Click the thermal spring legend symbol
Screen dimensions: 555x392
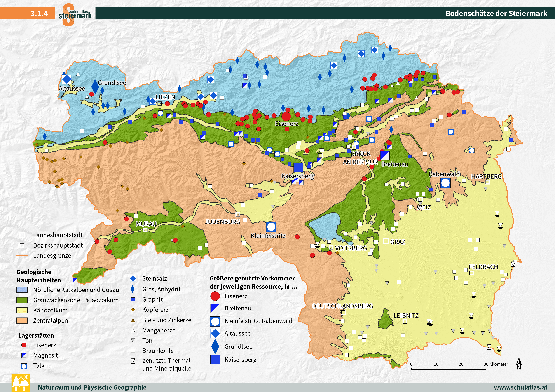click(x=133, y=361)
